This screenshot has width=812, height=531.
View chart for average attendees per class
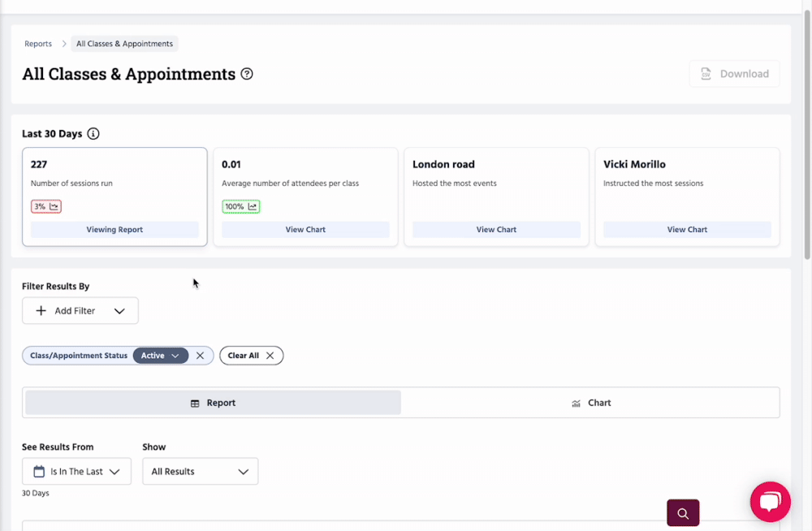point(305,230)
